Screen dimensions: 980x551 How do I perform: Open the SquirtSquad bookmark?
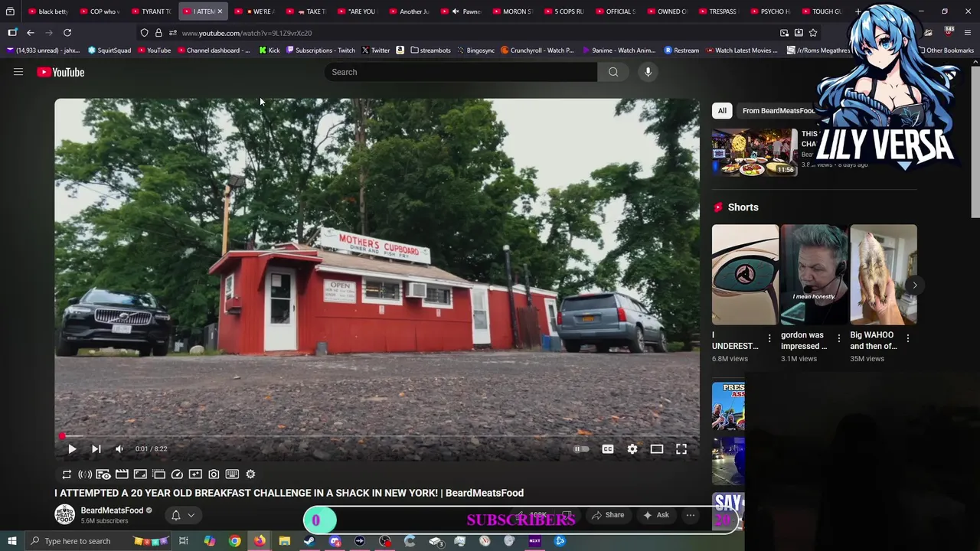(109, 51)
